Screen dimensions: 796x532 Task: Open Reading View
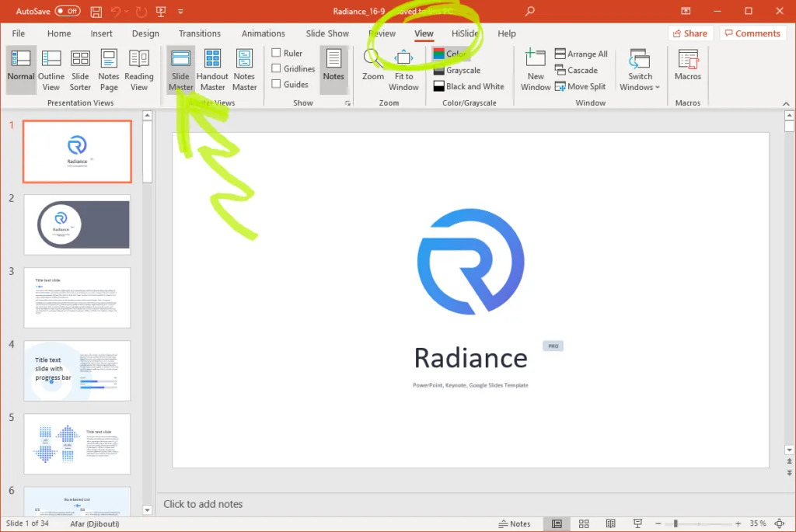point(138,69)
